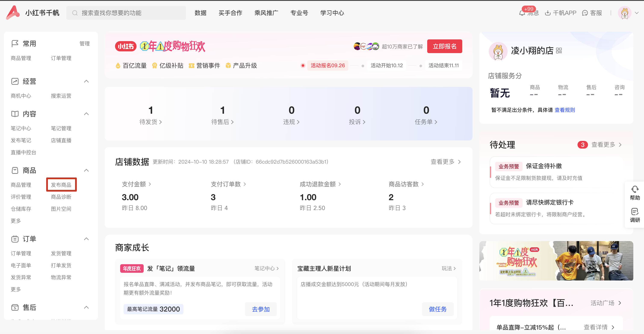The image size is (644, 334).
Task: Click the pending count badge 3
Action: point(582,145)
